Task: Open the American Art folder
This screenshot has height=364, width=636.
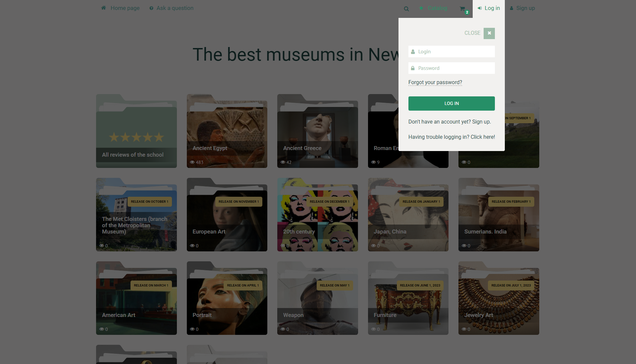Action: (x=136, y=298)
